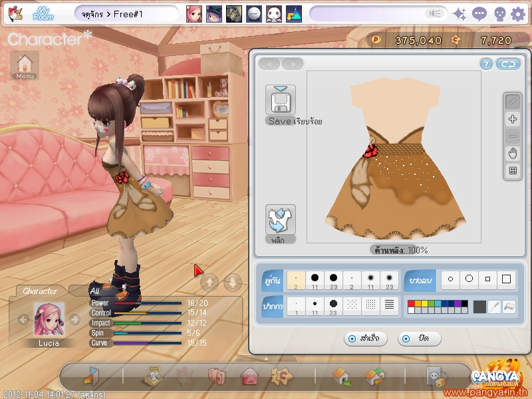Click the speaker megaphone in chat bar
The width and height of the screenshot is (532, 399).
434,13
